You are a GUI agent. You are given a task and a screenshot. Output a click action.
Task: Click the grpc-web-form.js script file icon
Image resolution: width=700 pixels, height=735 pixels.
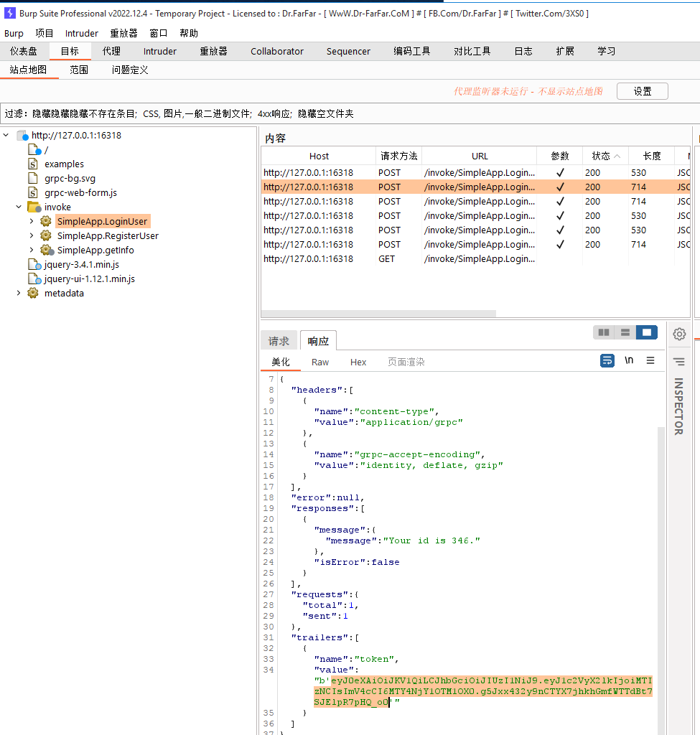pyautogui.click(x=32, y=192)
